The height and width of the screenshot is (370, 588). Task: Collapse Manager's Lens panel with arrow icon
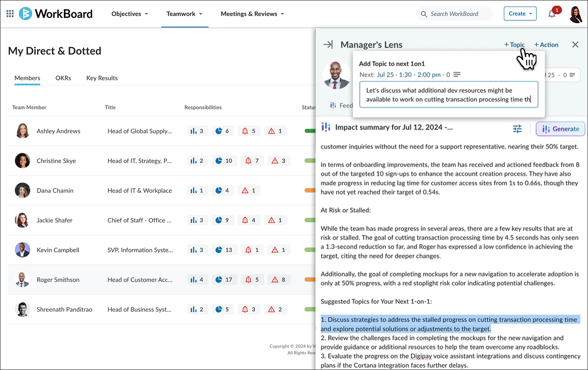click(328, 44)
